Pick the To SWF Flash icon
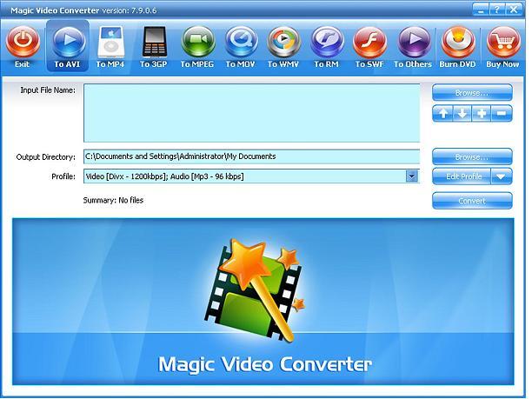Viewport: 532px width, 399px height. (369, 42)
